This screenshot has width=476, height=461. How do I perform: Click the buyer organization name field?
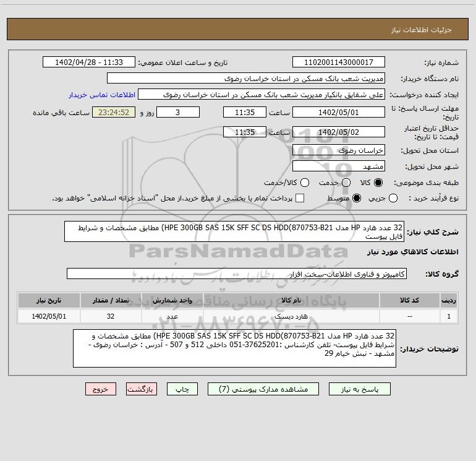point(246,79)
